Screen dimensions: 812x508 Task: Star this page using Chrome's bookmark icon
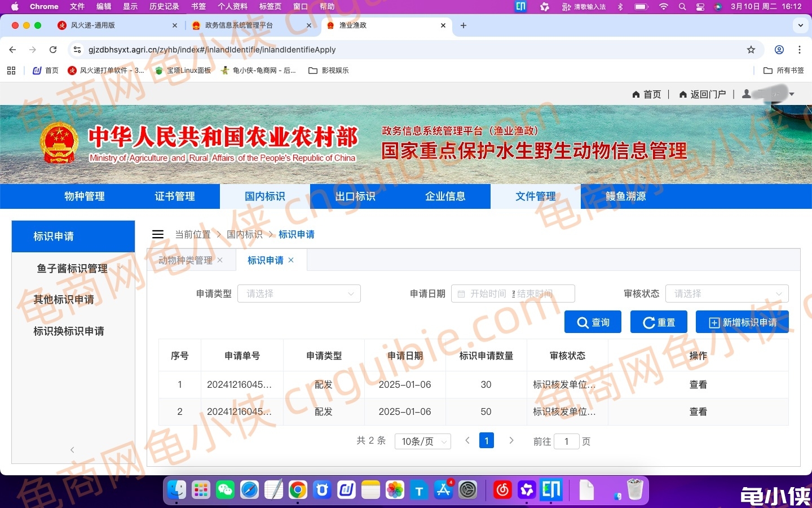751,50
